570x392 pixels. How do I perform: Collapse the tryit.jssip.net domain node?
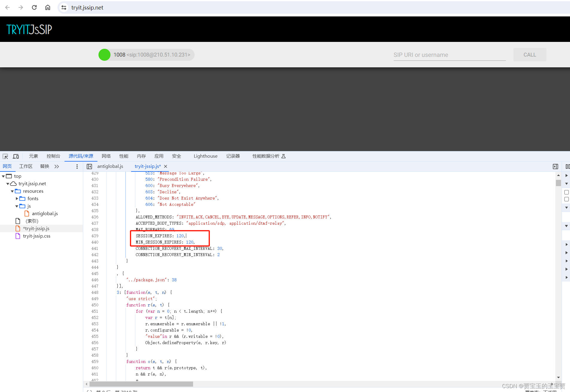pyautogui.click(x=8, y=184)
